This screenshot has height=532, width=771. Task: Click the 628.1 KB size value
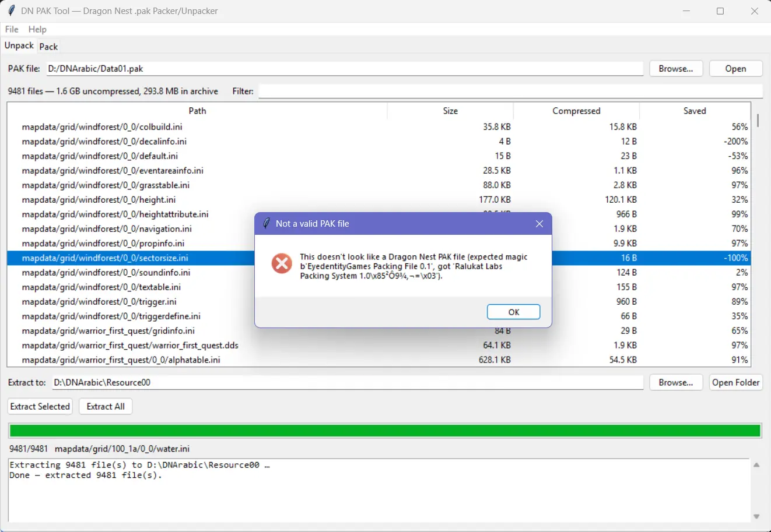495,360
